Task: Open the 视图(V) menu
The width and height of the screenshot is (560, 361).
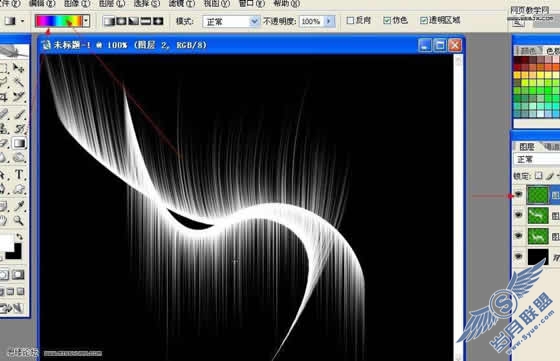Action: pos(217,4)
